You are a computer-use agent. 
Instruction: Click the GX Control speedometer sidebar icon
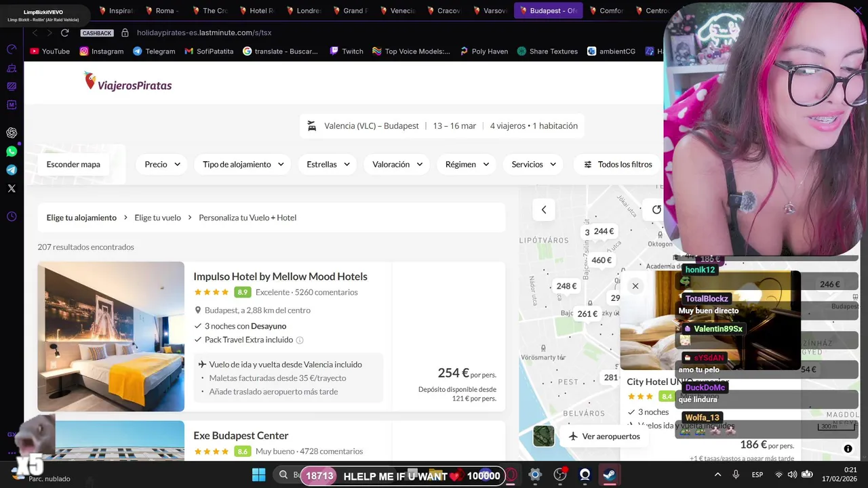12,49
